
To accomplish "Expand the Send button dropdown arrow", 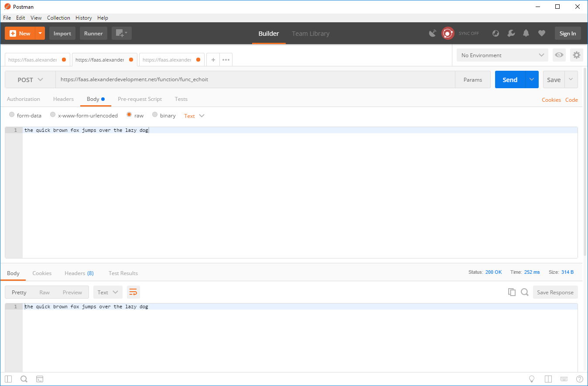I will point(532,79).
